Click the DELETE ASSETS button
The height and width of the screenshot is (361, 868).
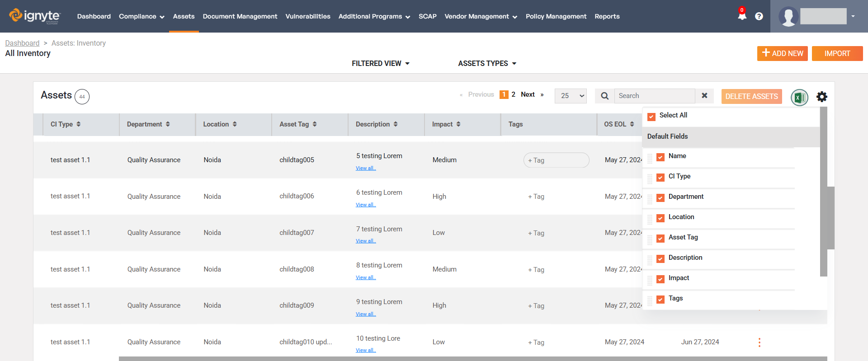pyautogui.click(x=752, y=96)
